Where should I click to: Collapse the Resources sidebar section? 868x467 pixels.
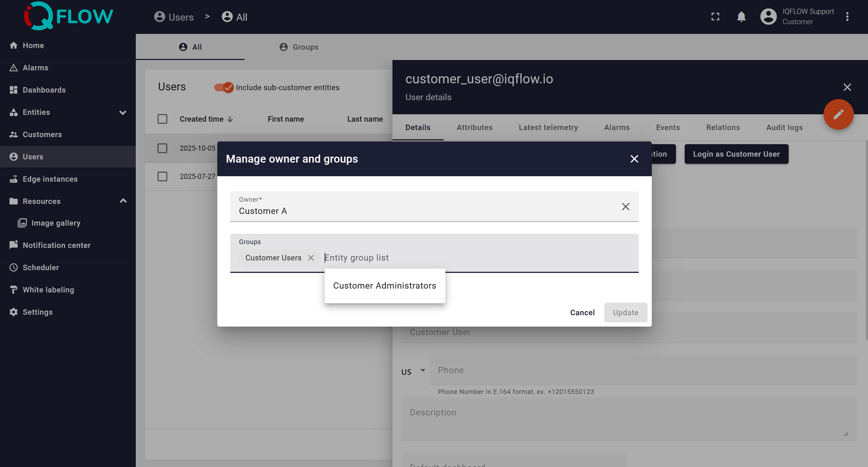tap(123, 201)
